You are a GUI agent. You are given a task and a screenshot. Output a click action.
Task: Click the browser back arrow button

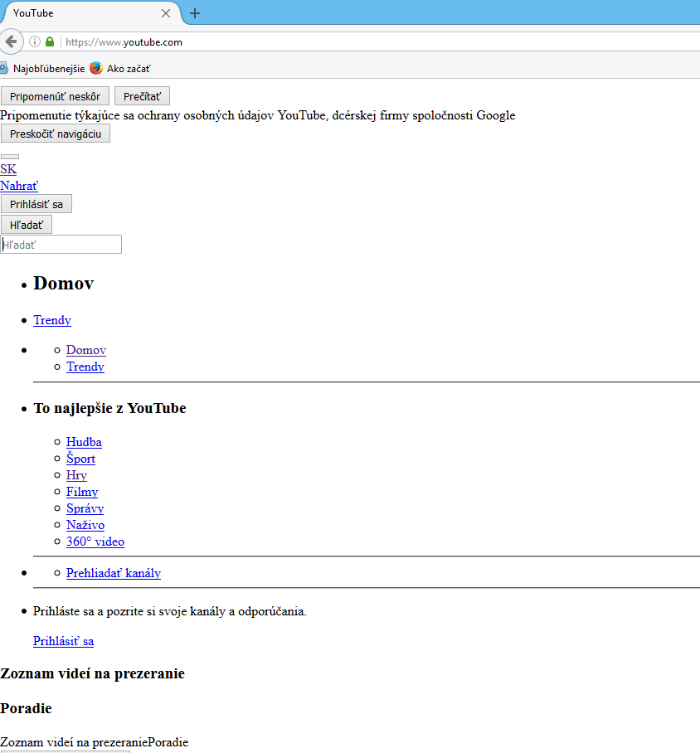click(x=11, y=41)
